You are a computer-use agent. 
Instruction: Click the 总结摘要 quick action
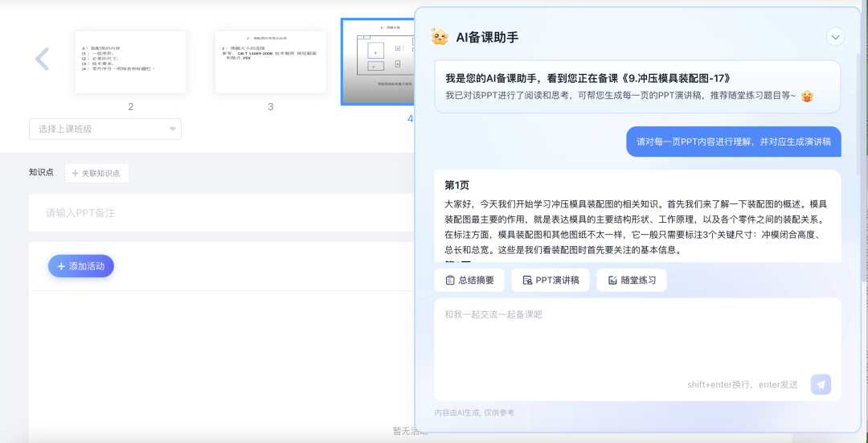coord(469,281)
